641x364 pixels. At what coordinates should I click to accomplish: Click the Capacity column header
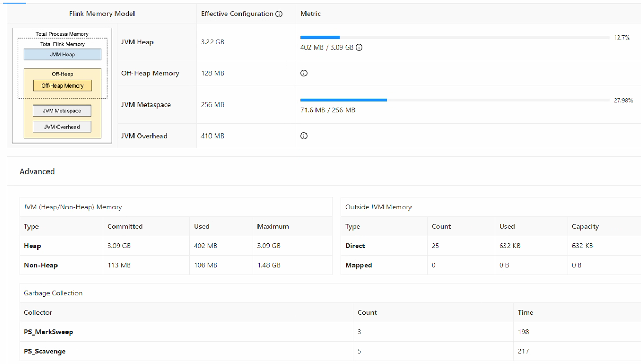click(x=585, y=226)
